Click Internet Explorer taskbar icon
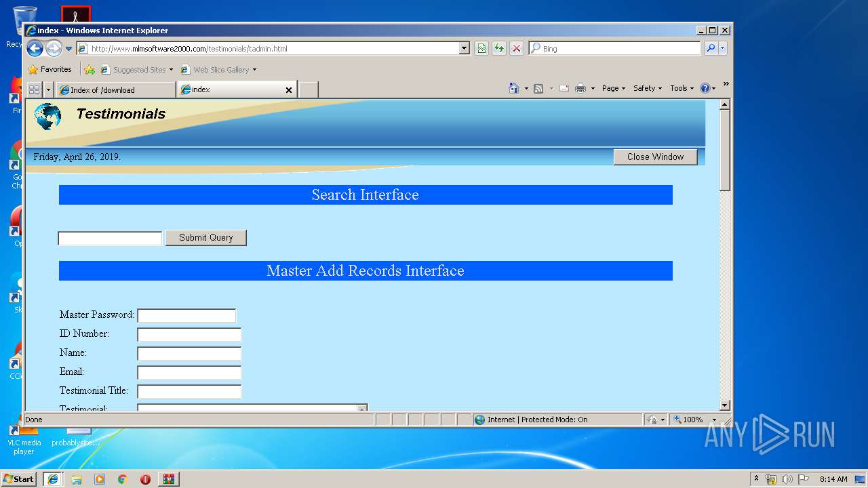Viewport: 868px width, 488px height. pyautogui.click(x=53, y=479)
